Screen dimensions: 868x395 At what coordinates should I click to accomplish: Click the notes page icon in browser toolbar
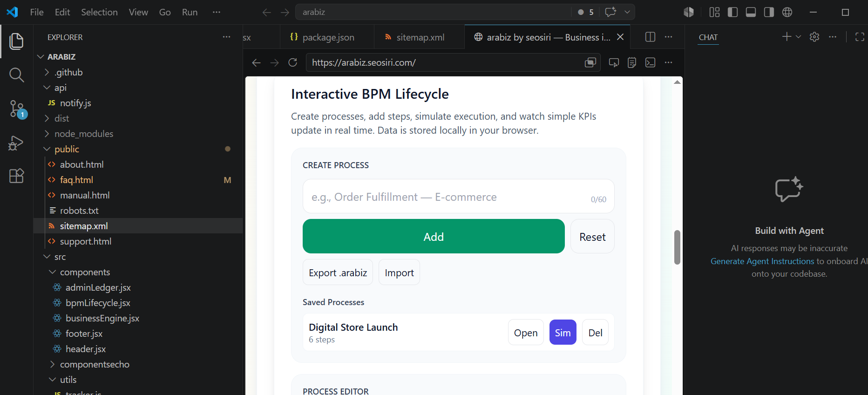tap(632, 62)
